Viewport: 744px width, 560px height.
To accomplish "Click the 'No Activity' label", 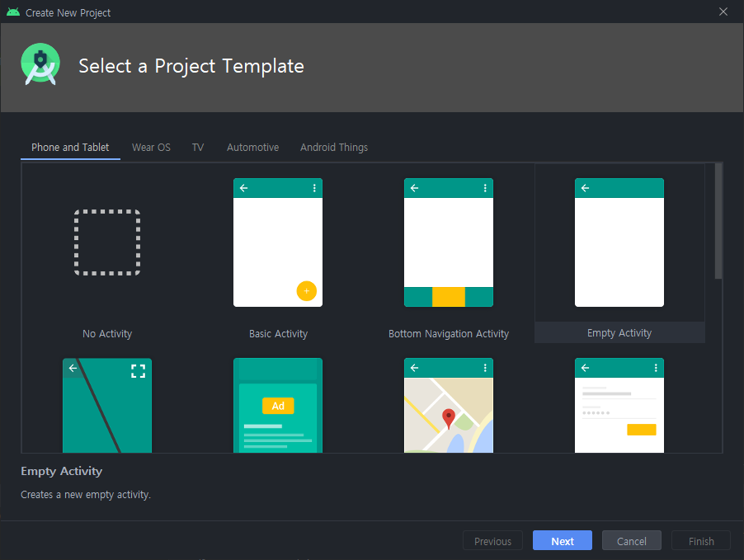I will pyautogui.click(x=107, y=334).
